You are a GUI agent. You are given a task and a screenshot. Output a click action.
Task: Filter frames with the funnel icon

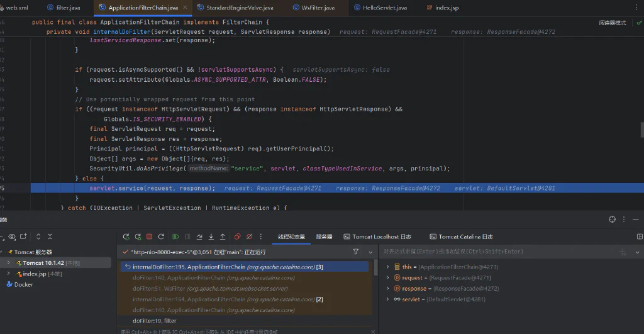click(x=356, y=252)
